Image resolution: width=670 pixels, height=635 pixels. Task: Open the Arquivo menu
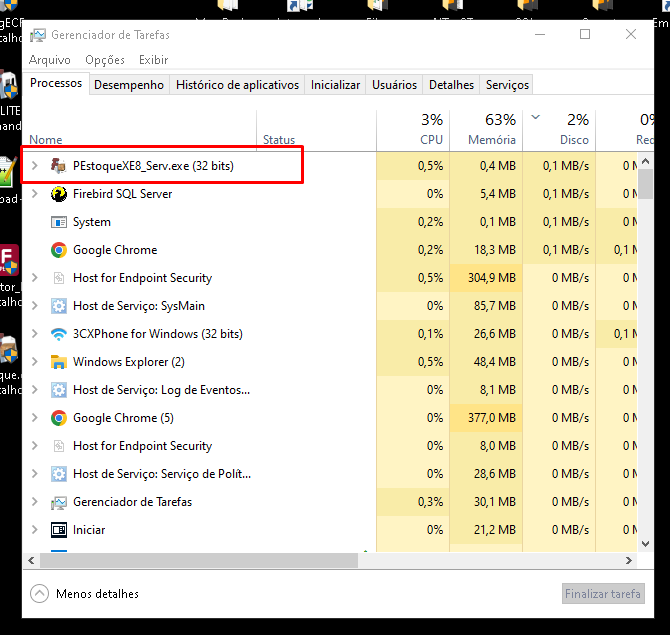point(50,60)
